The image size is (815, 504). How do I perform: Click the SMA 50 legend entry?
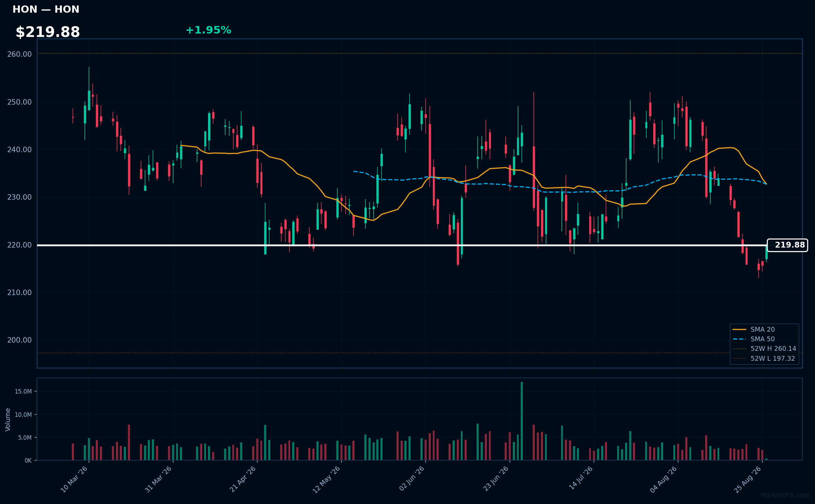(x=754, y=339)
